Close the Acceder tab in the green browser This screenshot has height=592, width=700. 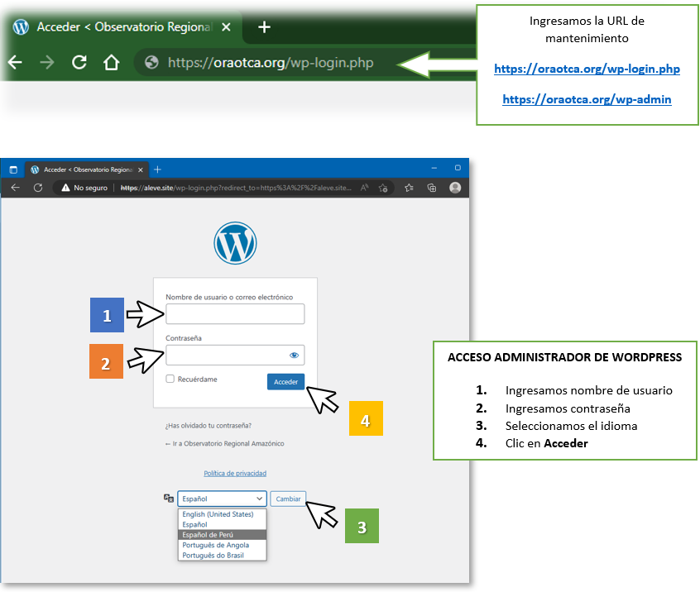tap(227, 27)
